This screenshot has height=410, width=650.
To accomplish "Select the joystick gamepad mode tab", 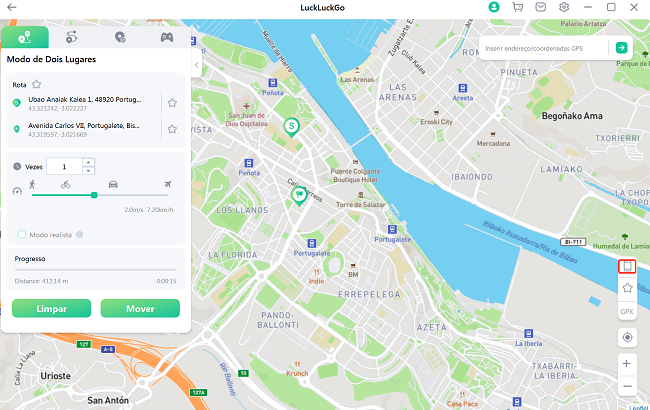I will 167,38.
